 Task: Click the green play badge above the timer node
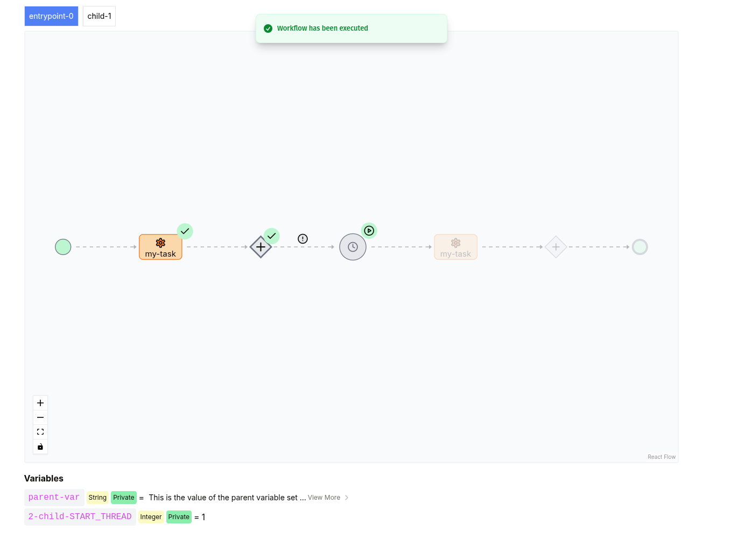pos(369,230)
